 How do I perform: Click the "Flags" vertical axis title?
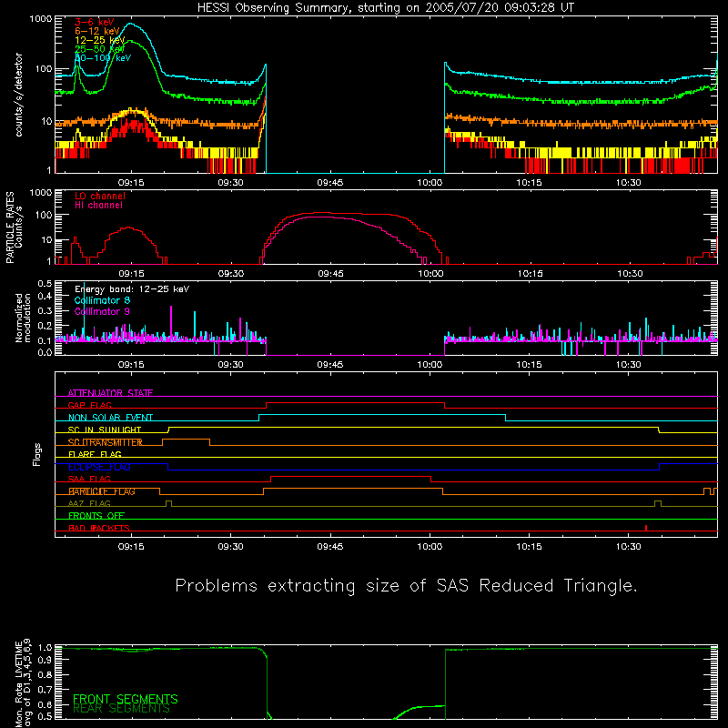pyautogui.click(x=36, y=454)
